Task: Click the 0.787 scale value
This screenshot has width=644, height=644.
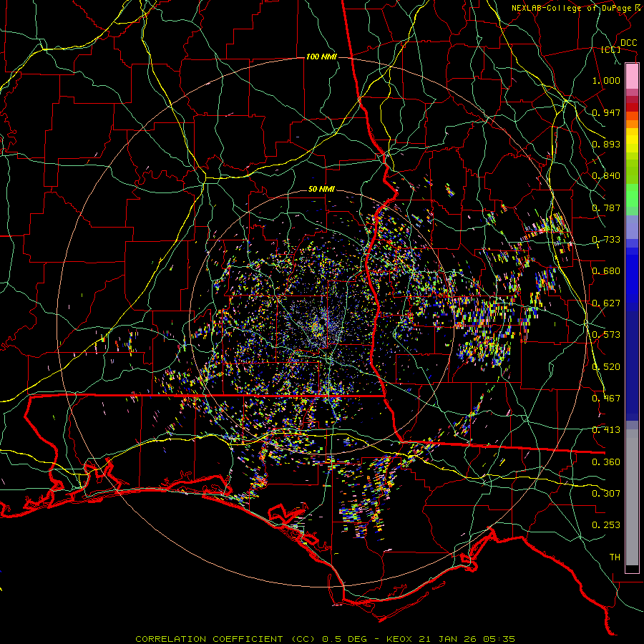Action: point(606,208)
